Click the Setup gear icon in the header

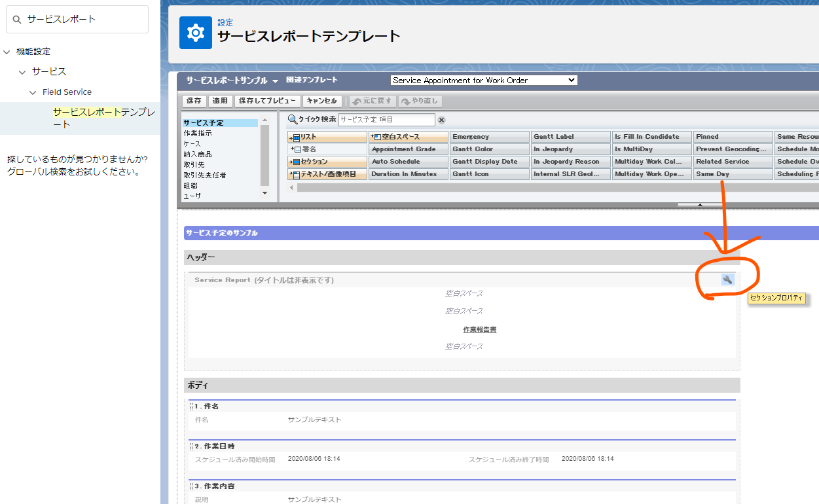tap(196, 33)
